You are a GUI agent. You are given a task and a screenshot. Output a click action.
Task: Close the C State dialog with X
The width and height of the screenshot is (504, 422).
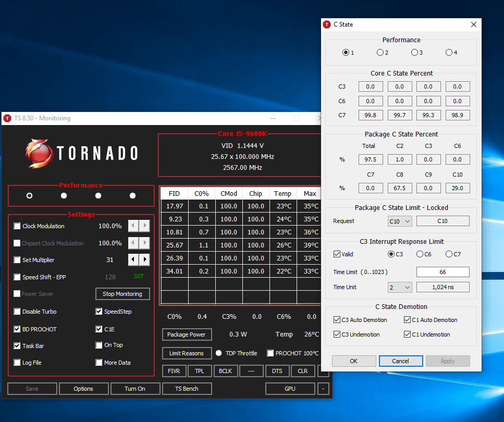[x=473, y=24]
